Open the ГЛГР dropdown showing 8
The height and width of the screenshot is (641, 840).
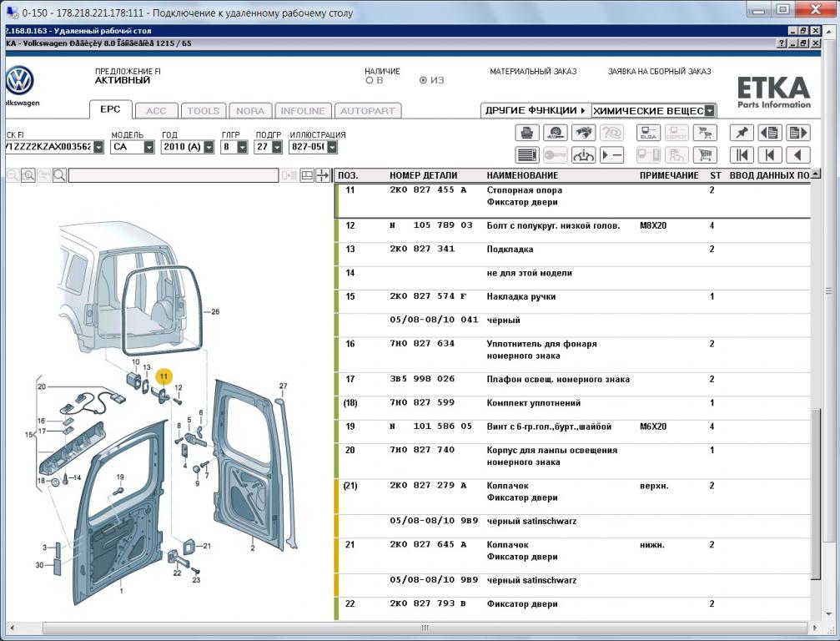tap(242, 147)
